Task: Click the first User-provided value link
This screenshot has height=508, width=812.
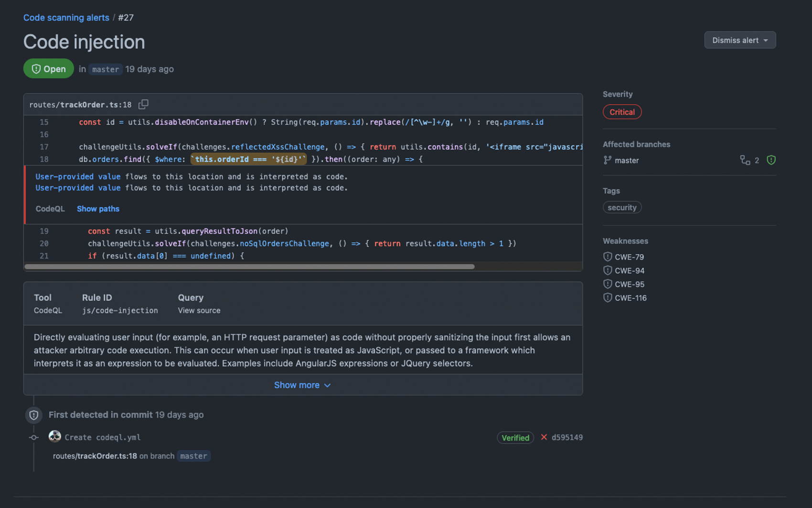Action: (78, 177)
